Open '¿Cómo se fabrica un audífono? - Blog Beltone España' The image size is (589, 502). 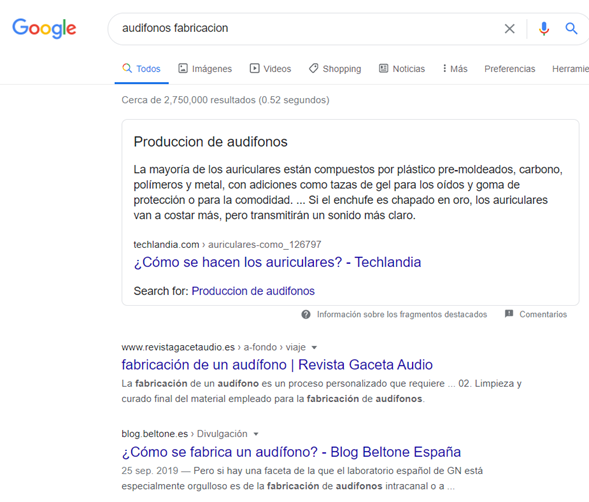[291, 452]
